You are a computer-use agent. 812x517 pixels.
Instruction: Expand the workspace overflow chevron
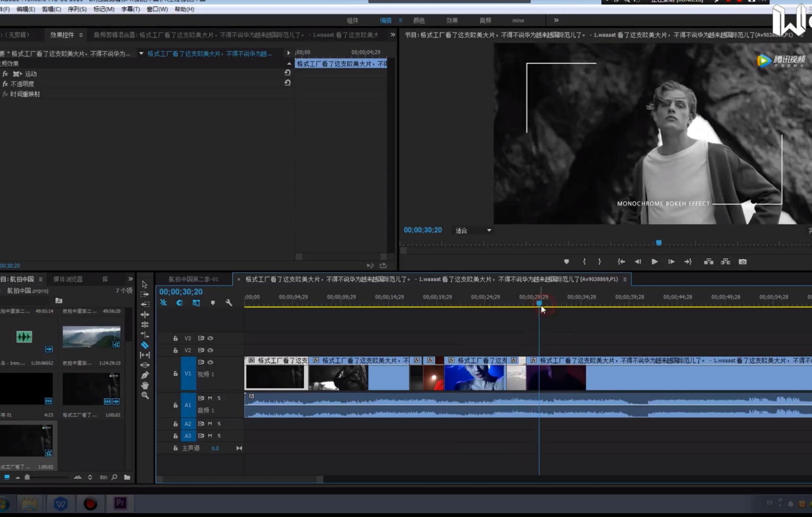(556, 20)
